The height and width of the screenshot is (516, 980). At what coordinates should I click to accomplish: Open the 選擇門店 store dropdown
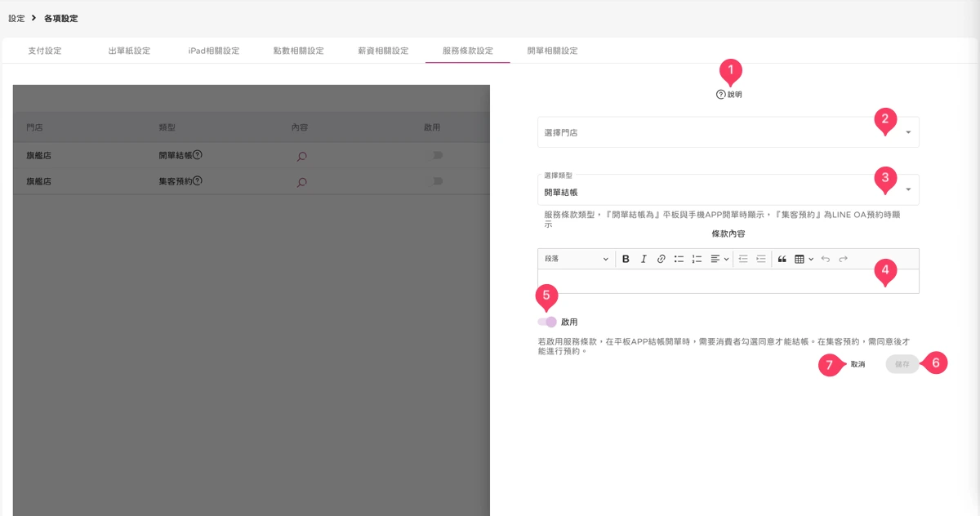pos(728,132)
